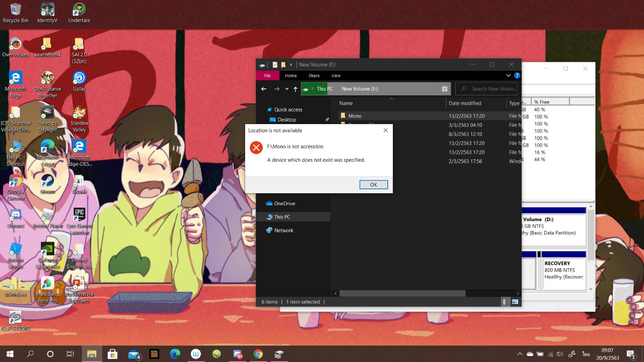The image size is (644, 362).
Task: Click the Chrome icon on the taskbar
Action: click(x=258, y=354)
